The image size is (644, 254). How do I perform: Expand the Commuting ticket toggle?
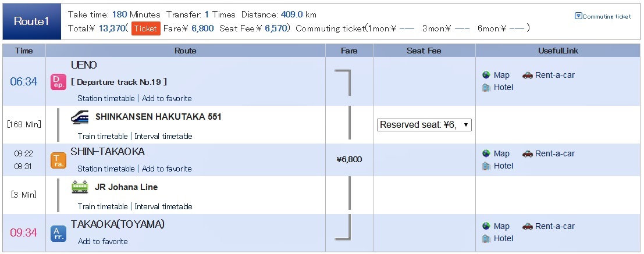coord(603,16)
